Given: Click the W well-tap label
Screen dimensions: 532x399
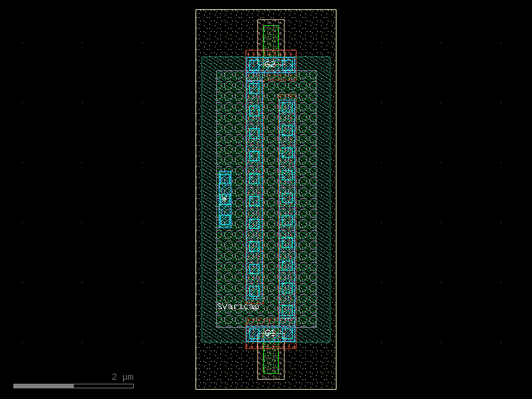Looking at the screenshot, I should (x=224, y=198).
